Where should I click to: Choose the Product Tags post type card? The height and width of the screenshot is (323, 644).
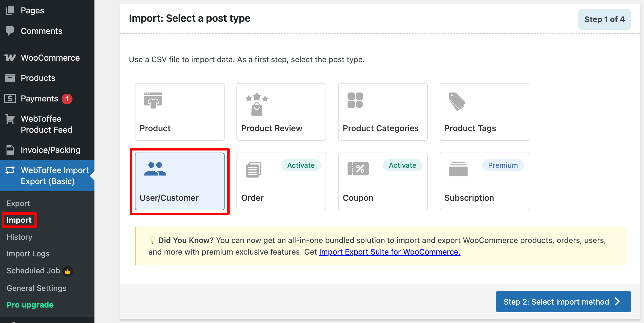coord(484,112)
